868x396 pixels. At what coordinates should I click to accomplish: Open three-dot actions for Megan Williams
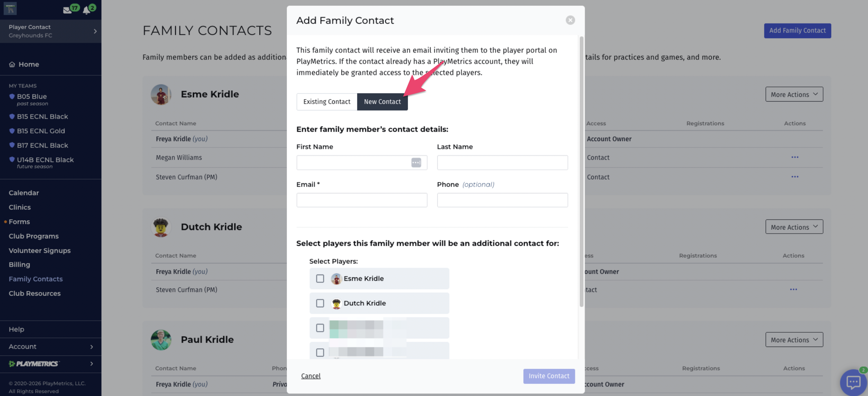pyautogui.click(x=795, y=157)
